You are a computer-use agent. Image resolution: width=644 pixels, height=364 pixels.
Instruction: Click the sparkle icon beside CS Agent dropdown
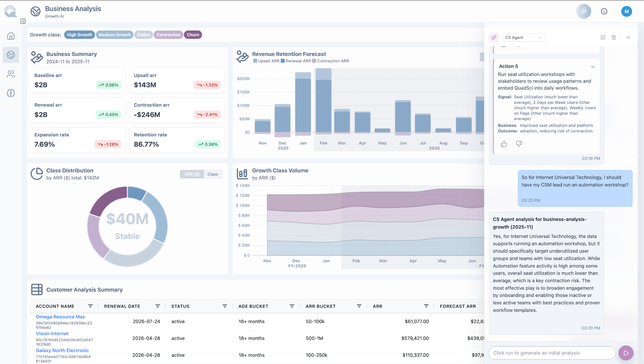point(494,38)
